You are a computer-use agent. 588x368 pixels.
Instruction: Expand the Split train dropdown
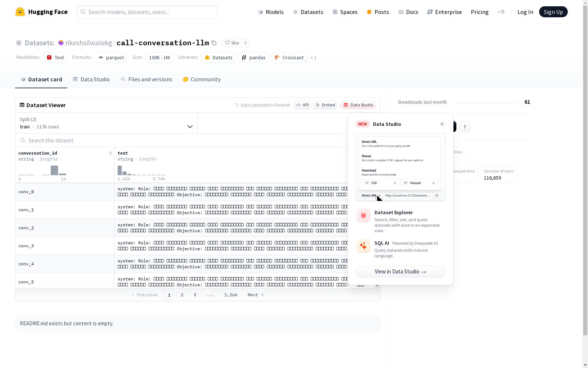coord(107,123)
